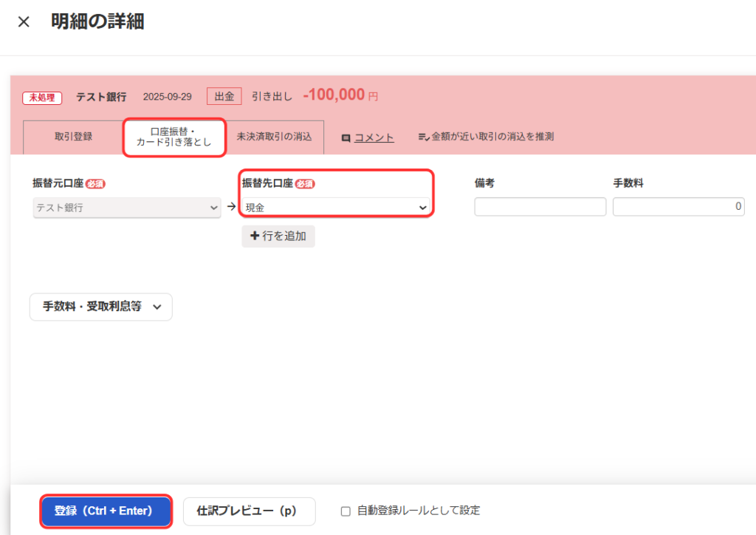Switch to the 取引登録 tab
Screen dimensions: 756x535
click(x=73, y=137)
